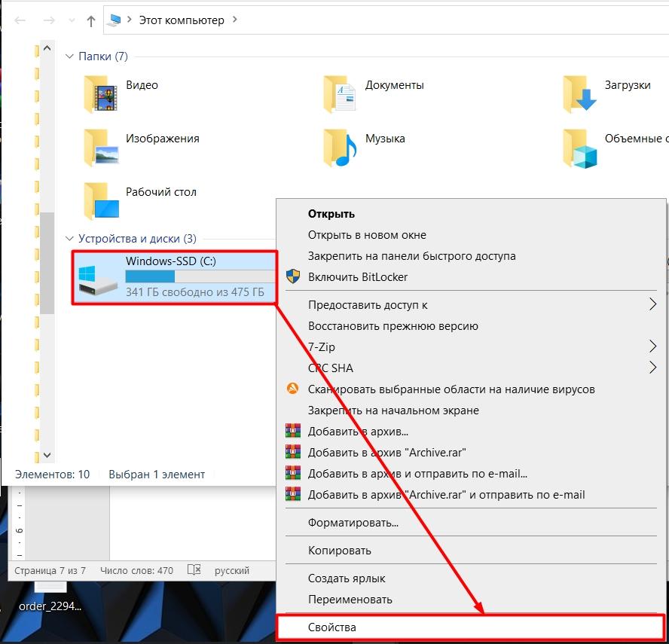Image resolution: width=669 pixels, height=644 pixels.
Task: Expand the CRC SHA submenu arrow
Action: point(652,368)
